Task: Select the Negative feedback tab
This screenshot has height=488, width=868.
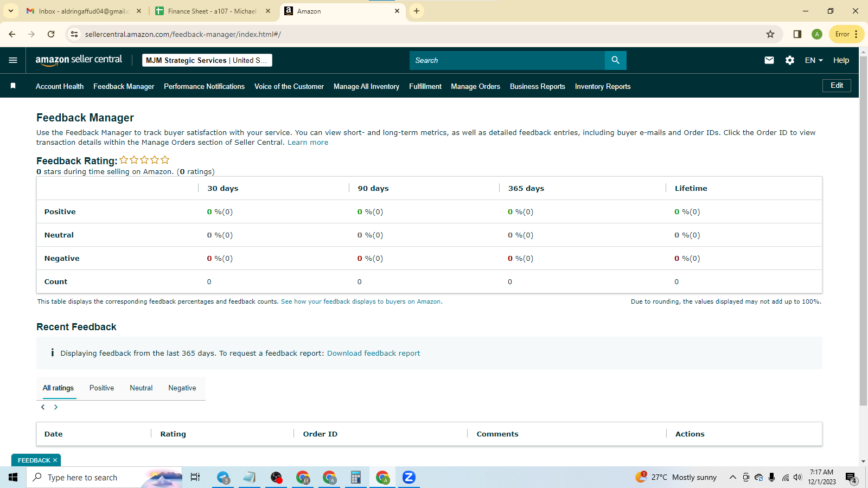Action: [x=182, y=388]
